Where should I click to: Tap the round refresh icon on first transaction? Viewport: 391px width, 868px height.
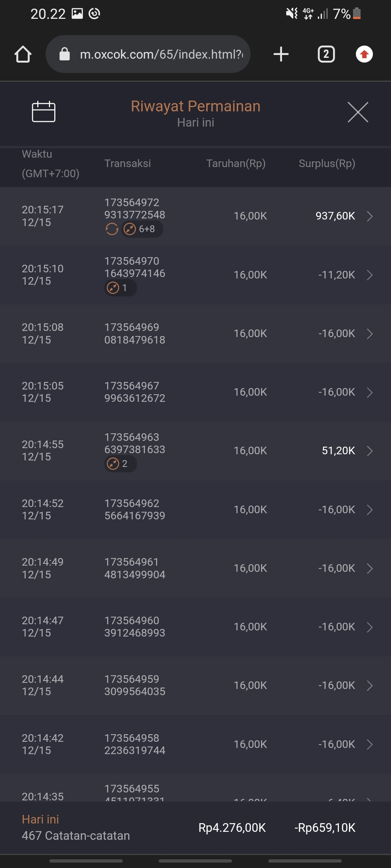pos(112,229)
